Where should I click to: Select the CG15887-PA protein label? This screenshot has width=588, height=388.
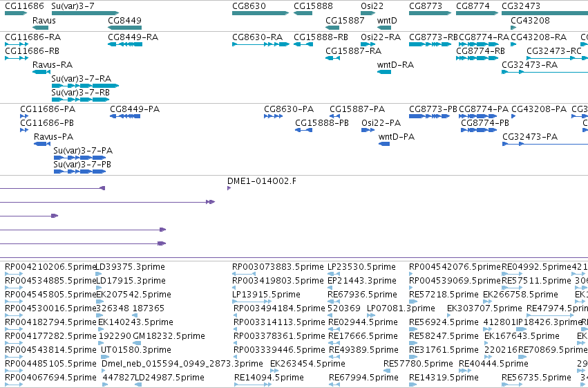pyautogui.click(x=357, y=109)
